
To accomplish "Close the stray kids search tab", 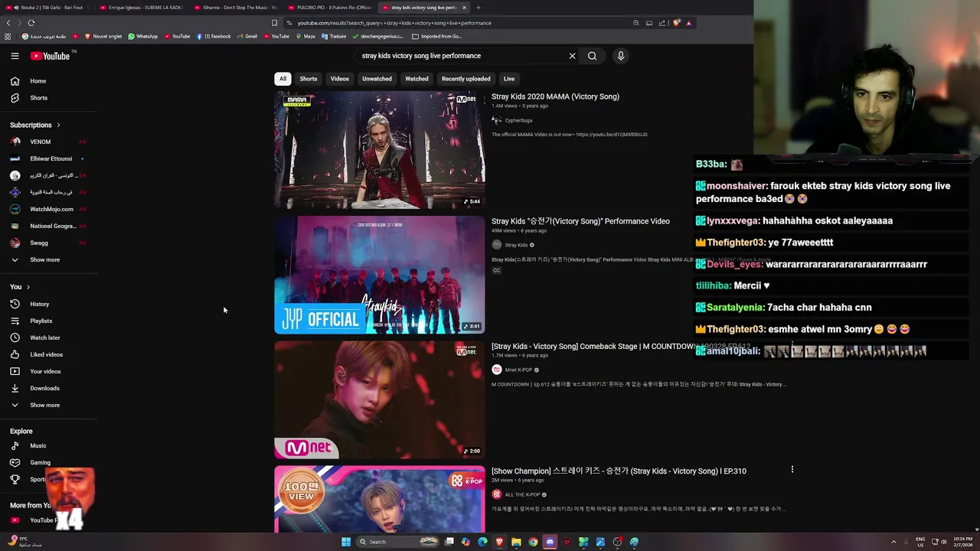I will click(464, 8).
